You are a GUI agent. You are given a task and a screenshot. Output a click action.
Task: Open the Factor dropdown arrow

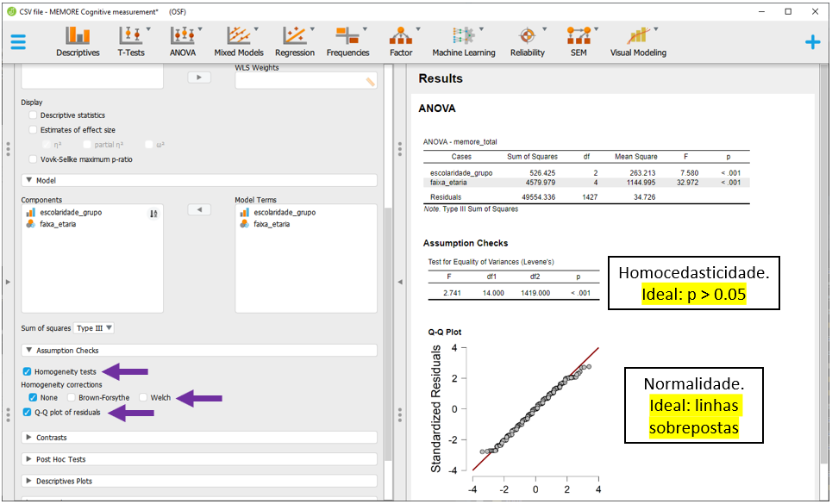coord(417,29)
